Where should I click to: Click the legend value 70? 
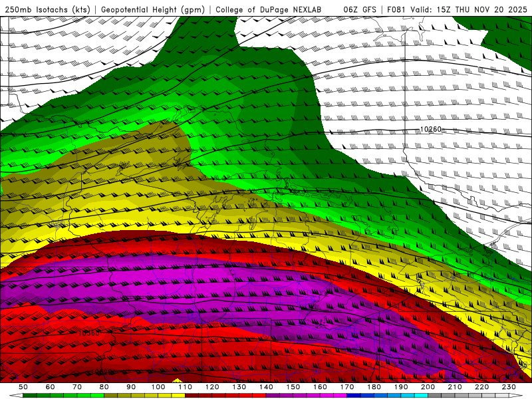pos(77,387)
